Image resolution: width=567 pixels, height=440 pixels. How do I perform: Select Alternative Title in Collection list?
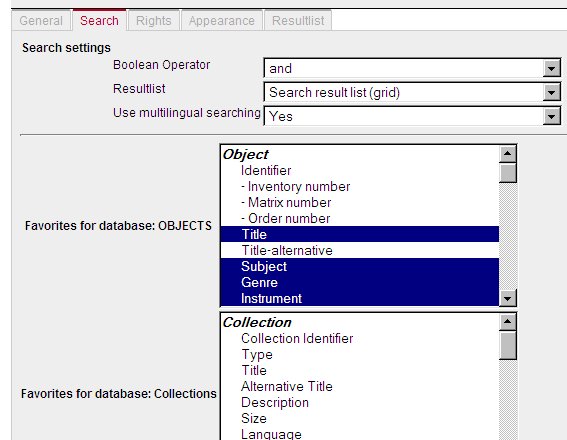(x=359, y=386)
